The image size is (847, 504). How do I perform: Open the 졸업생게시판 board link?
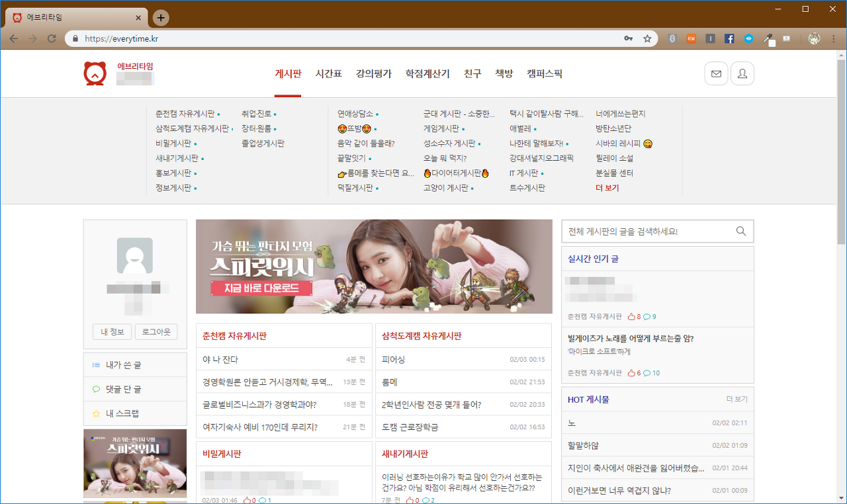click(263, 144)
